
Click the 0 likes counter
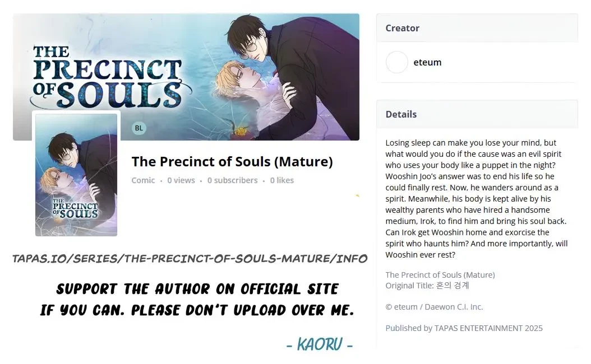tap(281, 180)
